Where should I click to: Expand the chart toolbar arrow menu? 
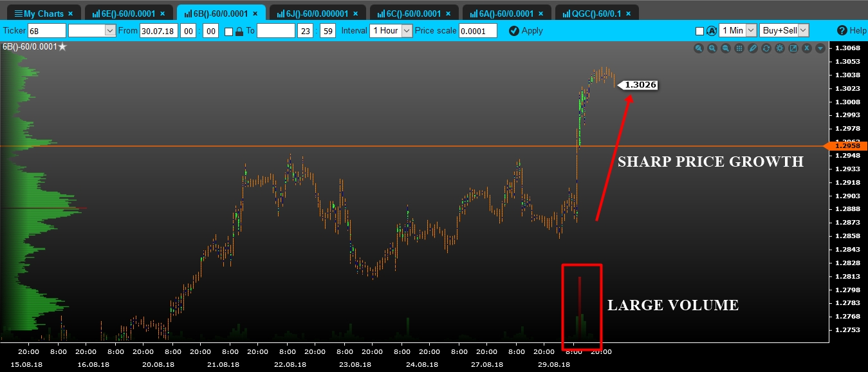pyautogui.click(x=820, y=48)
